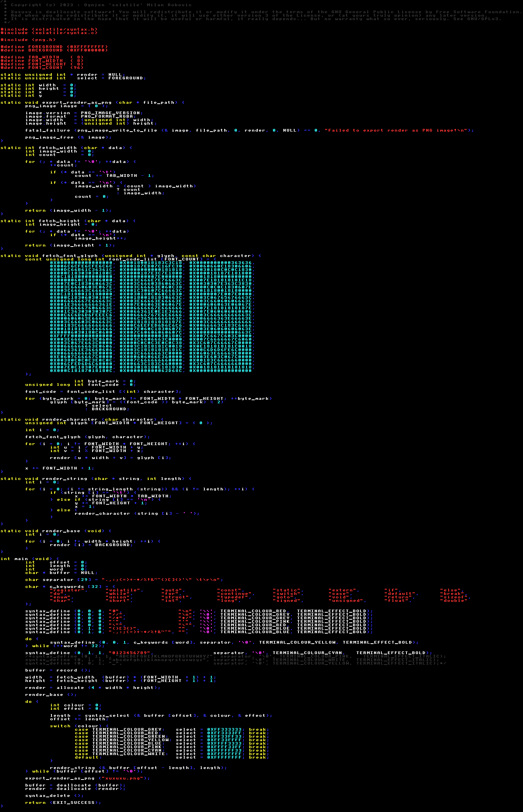Click the '#include <png.h>' line

tap(28, 40)
